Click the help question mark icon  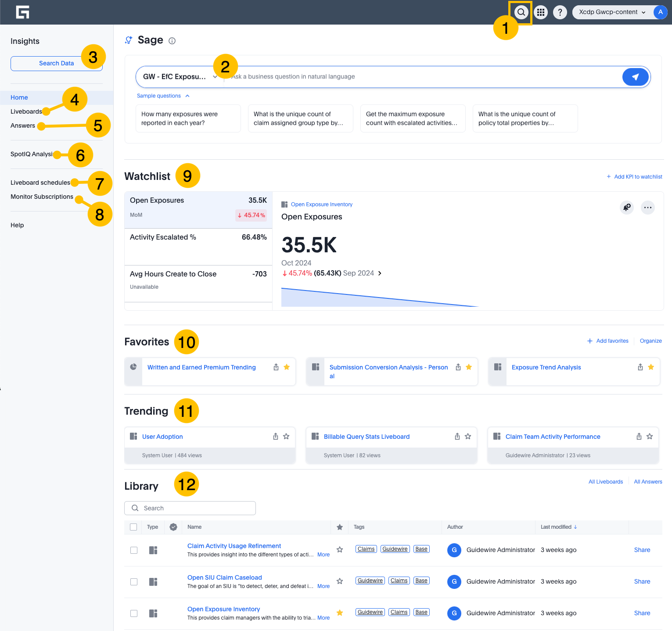[x=560, y=12]
